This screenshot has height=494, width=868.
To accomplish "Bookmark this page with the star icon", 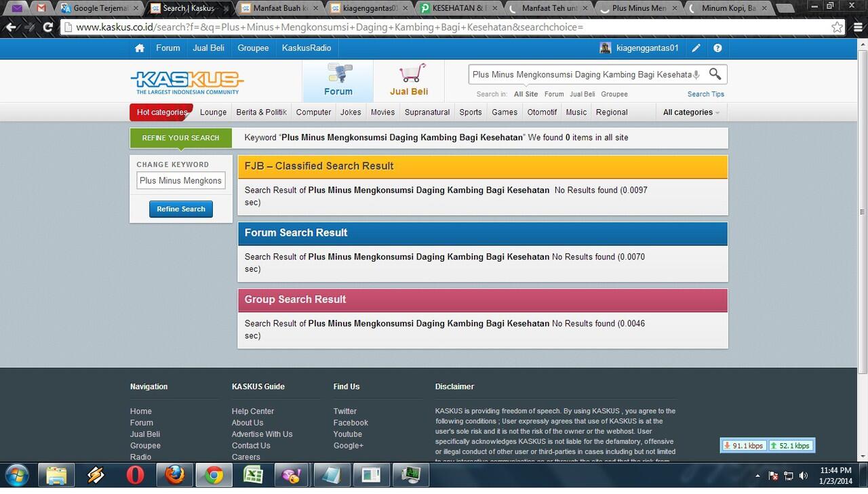I will point(837,28).
